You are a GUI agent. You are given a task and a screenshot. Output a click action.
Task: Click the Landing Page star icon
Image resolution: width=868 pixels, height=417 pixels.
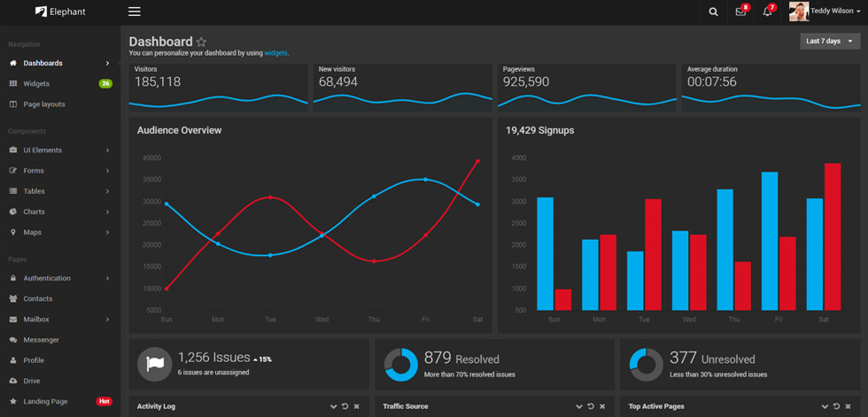[x=13, y=401]
